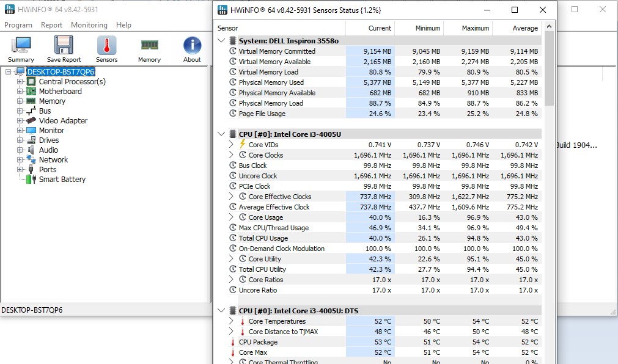Click clock icon beside Page File Usage
The image size is (618, 364).
point(232,114)
